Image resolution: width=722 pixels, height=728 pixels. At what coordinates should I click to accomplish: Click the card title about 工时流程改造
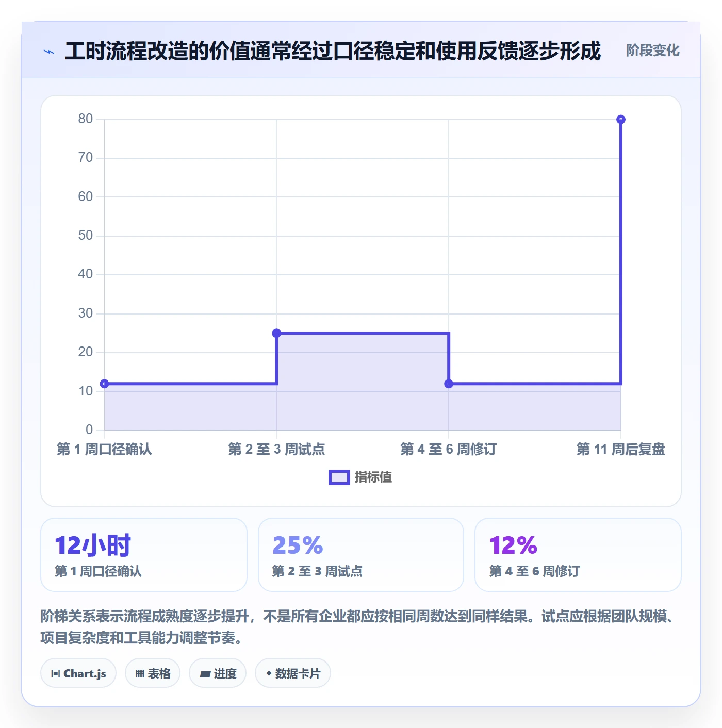coord(333,51)
